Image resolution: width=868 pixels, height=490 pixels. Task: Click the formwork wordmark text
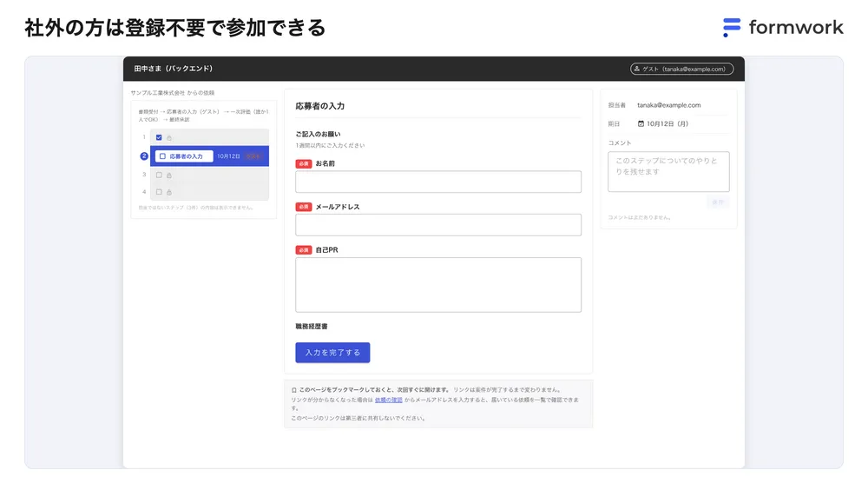(x=796, y=27)
